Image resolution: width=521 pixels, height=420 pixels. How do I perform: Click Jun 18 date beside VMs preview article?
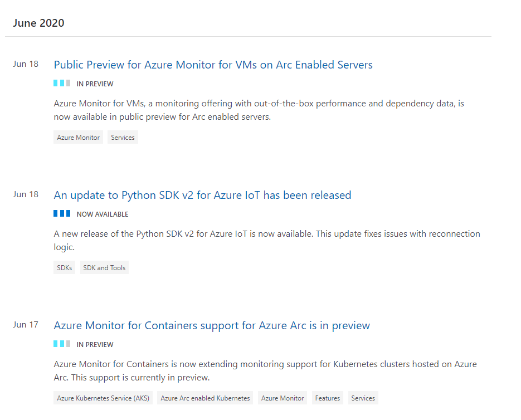tap(26, 64)
